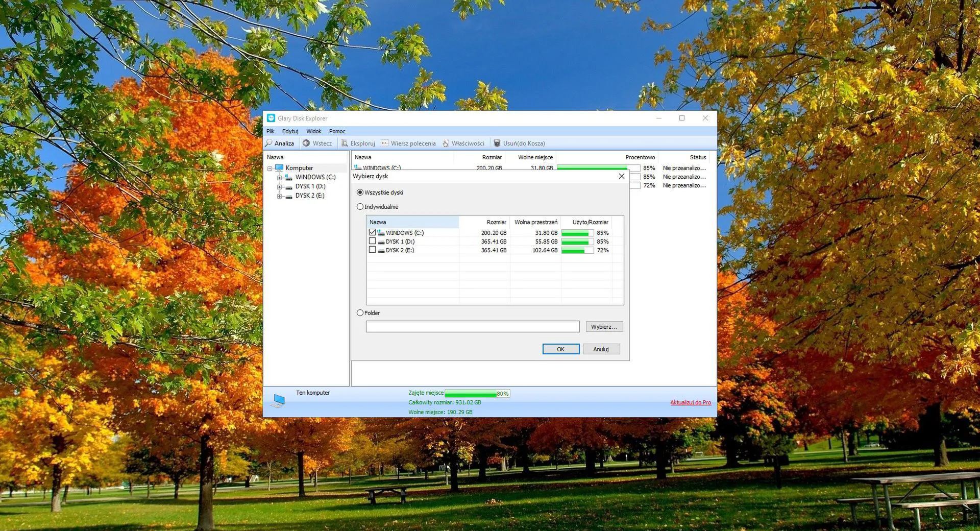Screen dimensions: 980x531
Task: Open the Pomoc menu
Action: tap(337, 131)
